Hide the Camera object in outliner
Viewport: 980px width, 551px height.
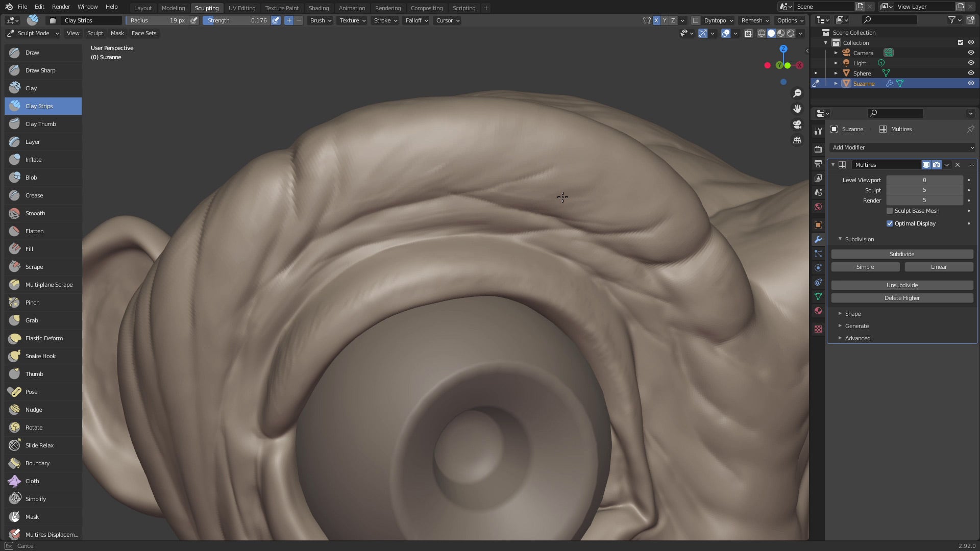(971, 53)
